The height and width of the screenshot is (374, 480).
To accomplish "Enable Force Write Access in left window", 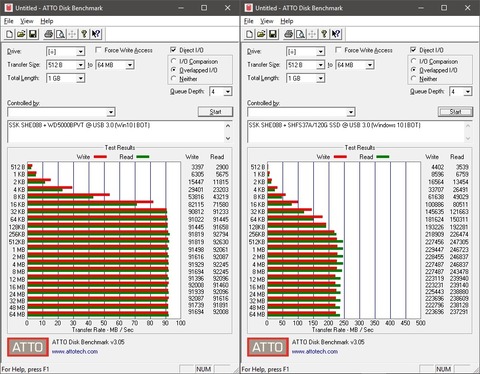I will pos(98,50).
